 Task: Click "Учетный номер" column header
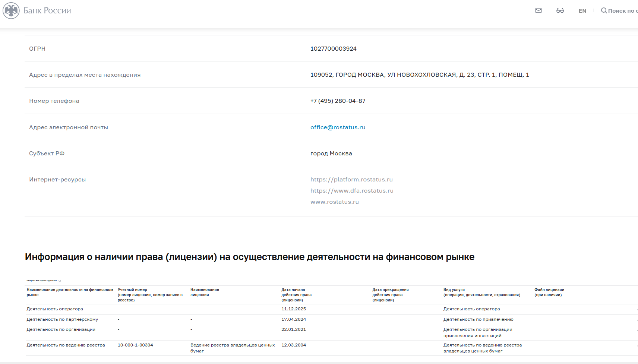pyautogui.click(x=150, y=295)
